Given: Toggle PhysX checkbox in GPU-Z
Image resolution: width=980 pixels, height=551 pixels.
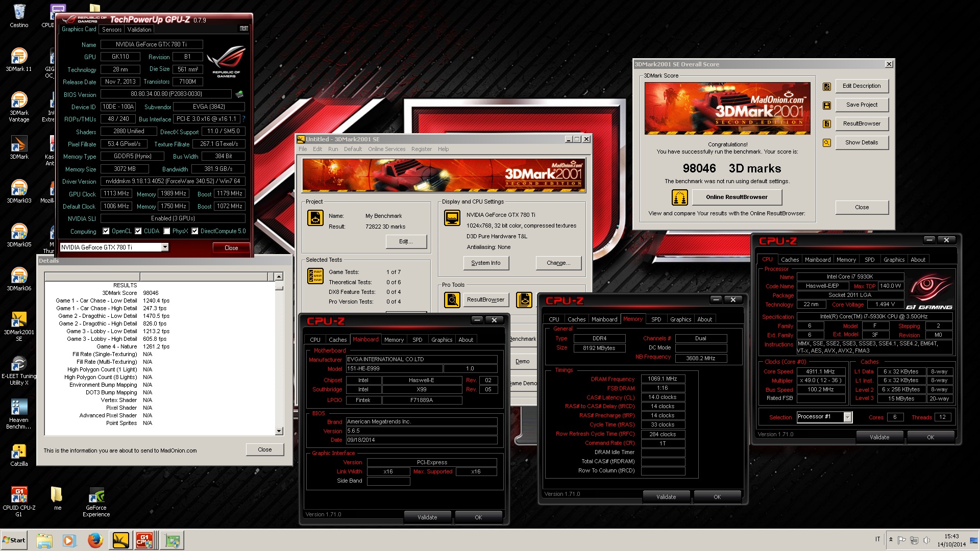Looking at the screenshot, I should point(166,231).
